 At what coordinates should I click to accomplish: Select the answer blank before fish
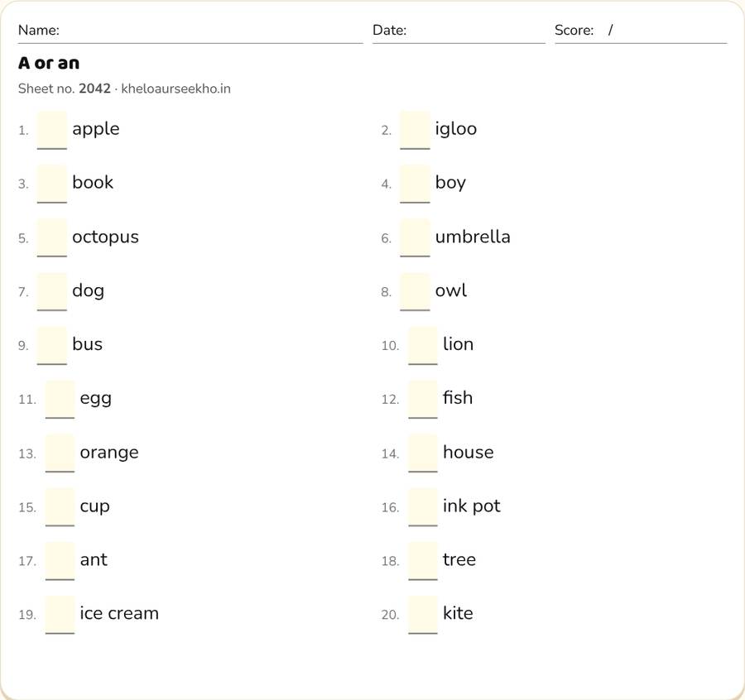(423, 400)
